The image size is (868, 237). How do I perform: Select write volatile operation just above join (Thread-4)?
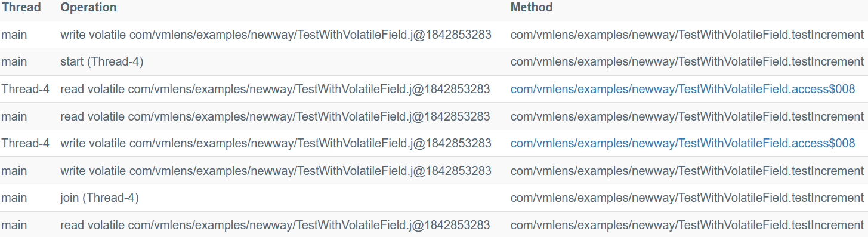point(276,171)
